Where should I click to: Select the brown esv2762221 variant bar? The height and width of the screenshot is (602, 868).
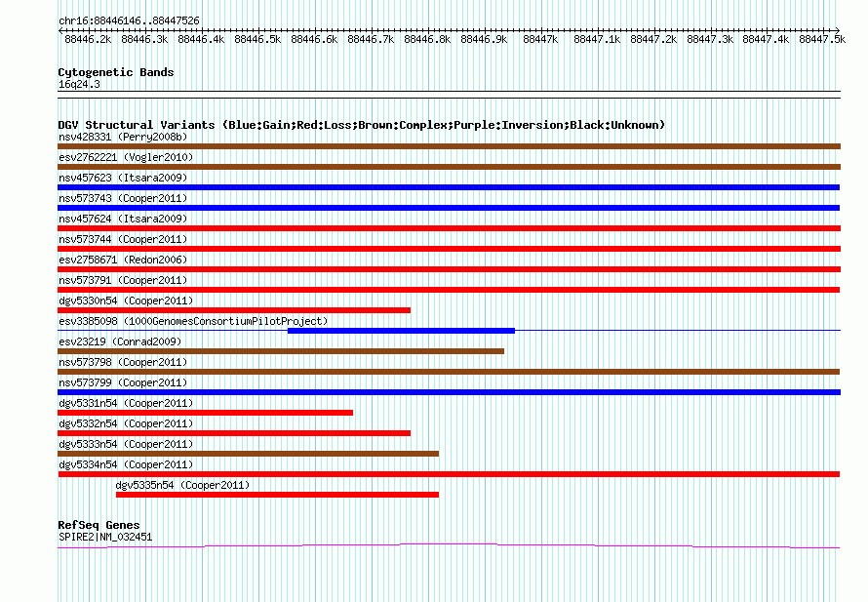tap(449, 167)
